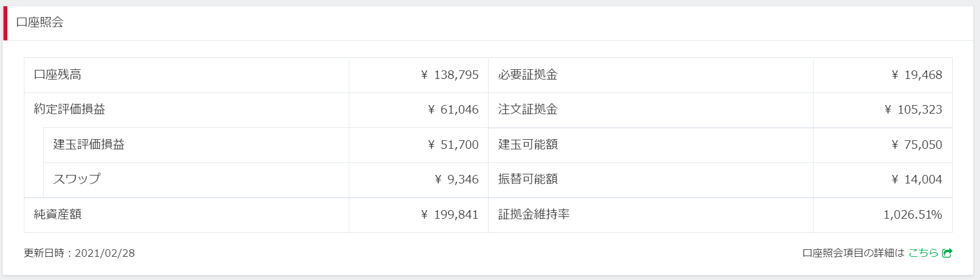This screenshot has height=280, width=980.
Task: Click the スワップ sub-row label
Action: pos(77,179)
